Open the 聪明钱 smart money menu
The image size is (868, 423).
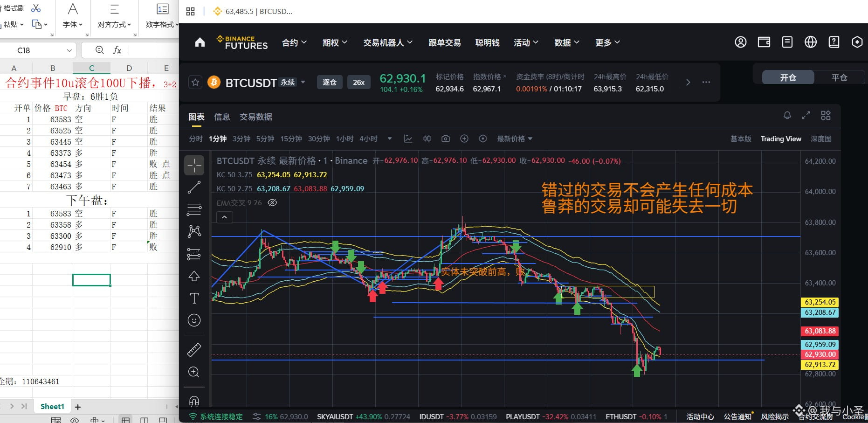pos(487,42)
